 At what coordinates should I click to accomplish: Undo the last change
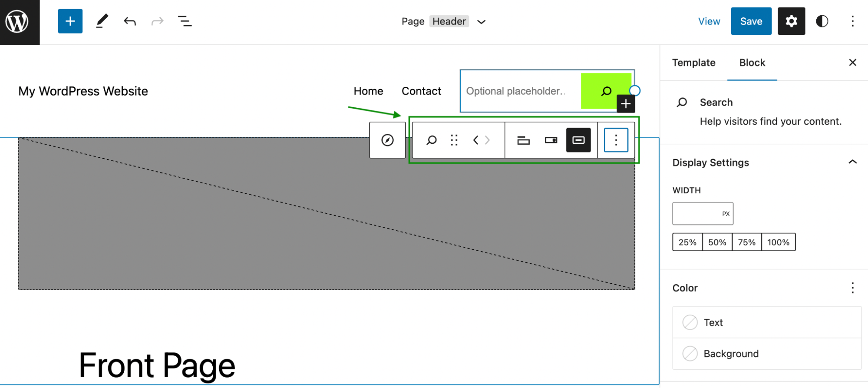click(129, 21)
